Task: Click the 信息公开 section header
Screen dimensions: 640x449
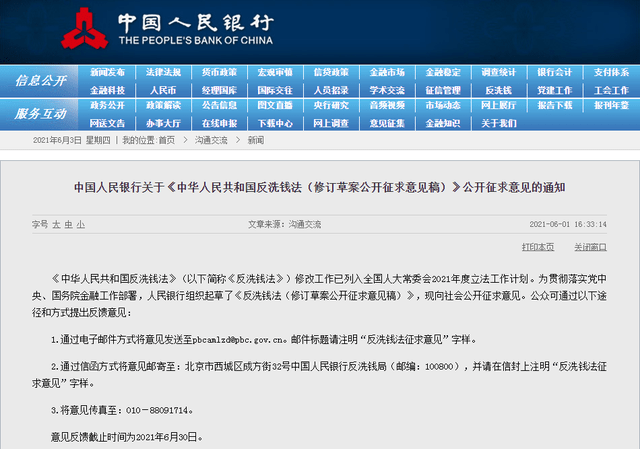Action: click(40, 81)
